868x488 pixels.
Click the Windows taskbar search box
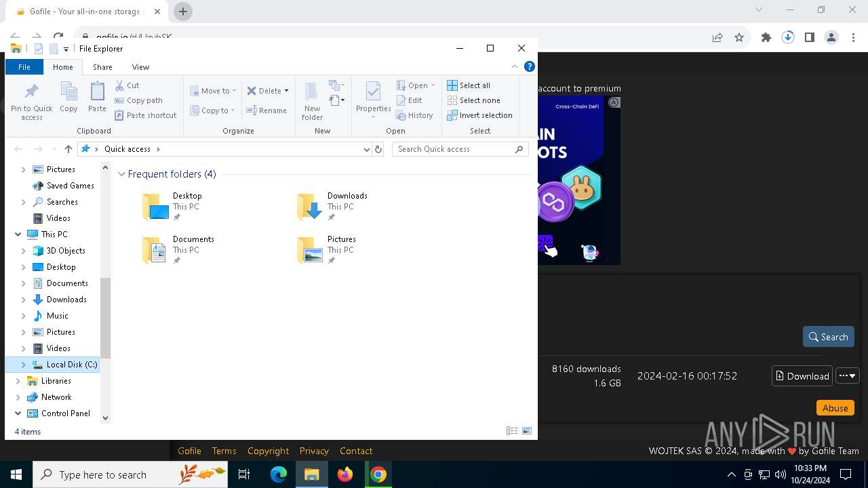[x=130, y=474]
